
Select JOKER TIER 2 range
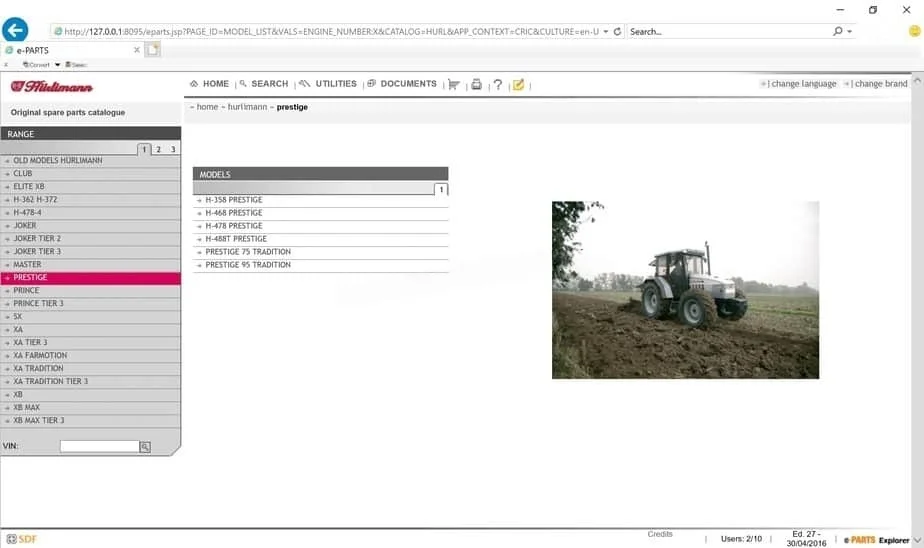tap(91, 238)
